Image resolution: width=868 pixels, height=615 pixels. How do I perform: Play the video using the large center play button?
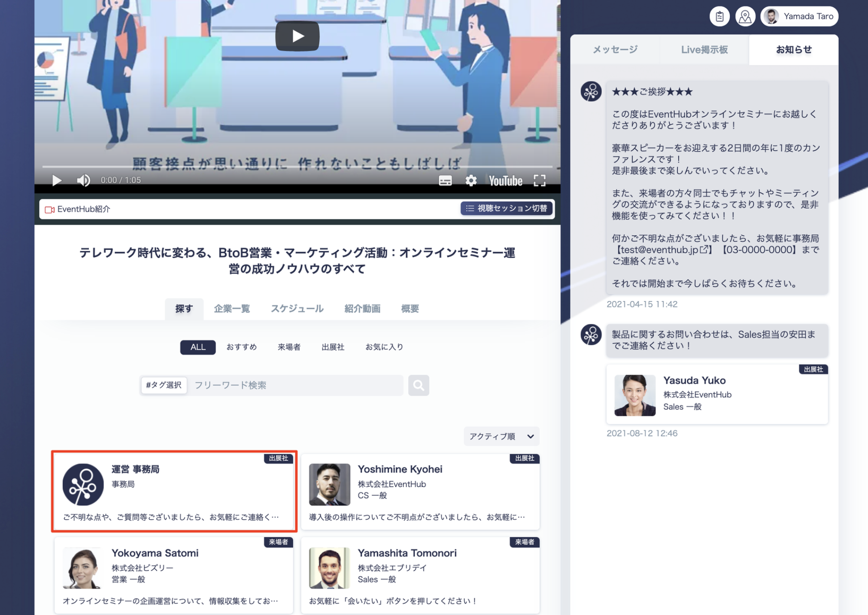(297, 36)
